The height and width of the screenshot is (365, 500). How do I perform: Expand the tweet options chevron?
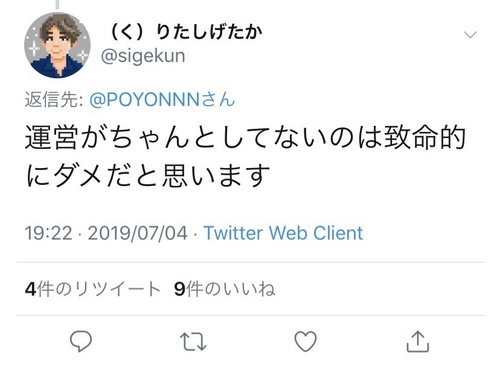tap(470, 35)
